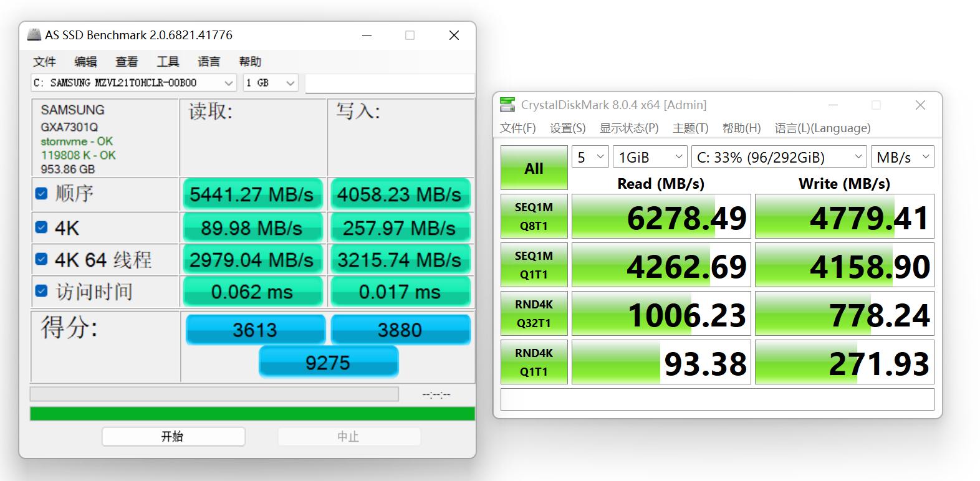Run the RND4K Q32T1 test
This screenshot has height=481, width=980.
click(x=534, y=313)
